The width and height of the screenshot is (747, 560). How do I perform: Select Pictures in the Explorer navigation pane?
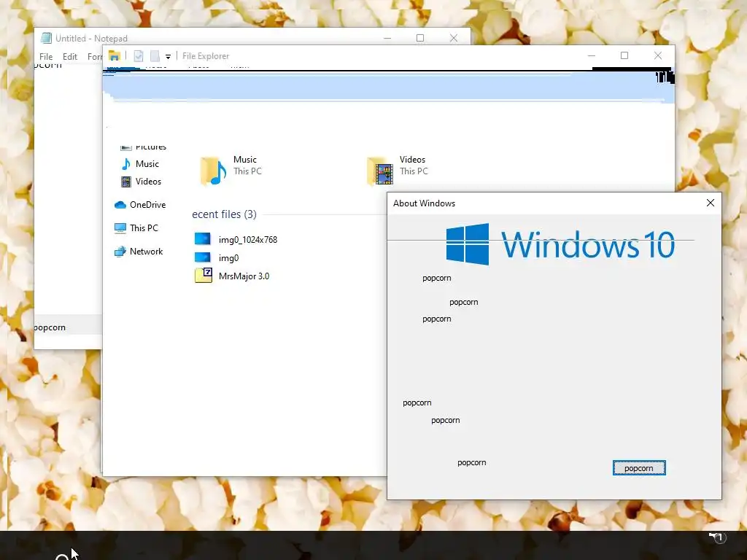coord(151,147)
